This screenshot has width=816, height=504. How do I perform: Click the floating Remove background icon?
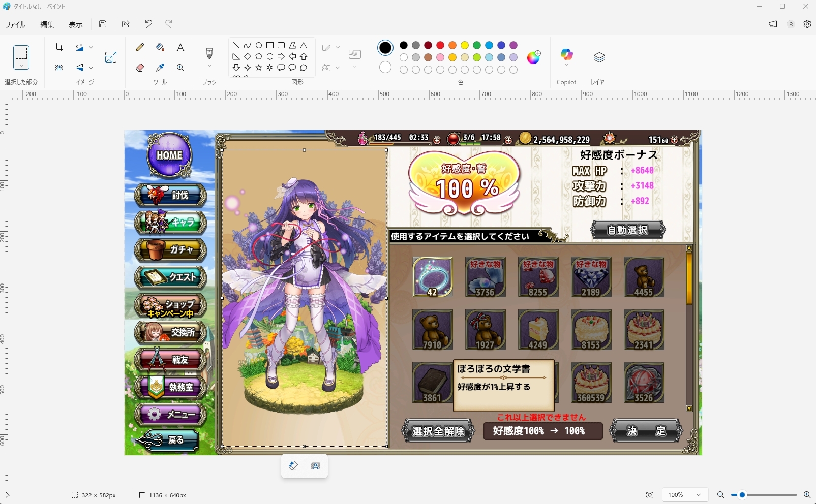(316, 466)
